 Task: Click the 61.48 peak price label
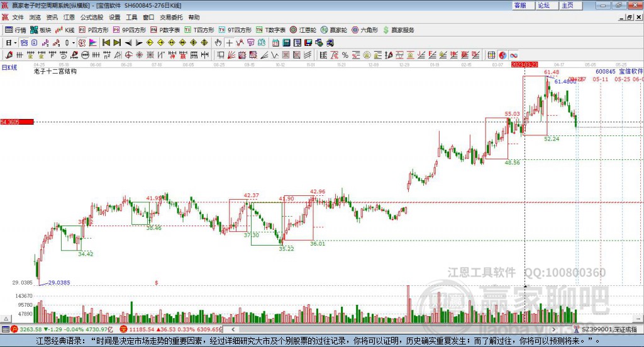552,72
